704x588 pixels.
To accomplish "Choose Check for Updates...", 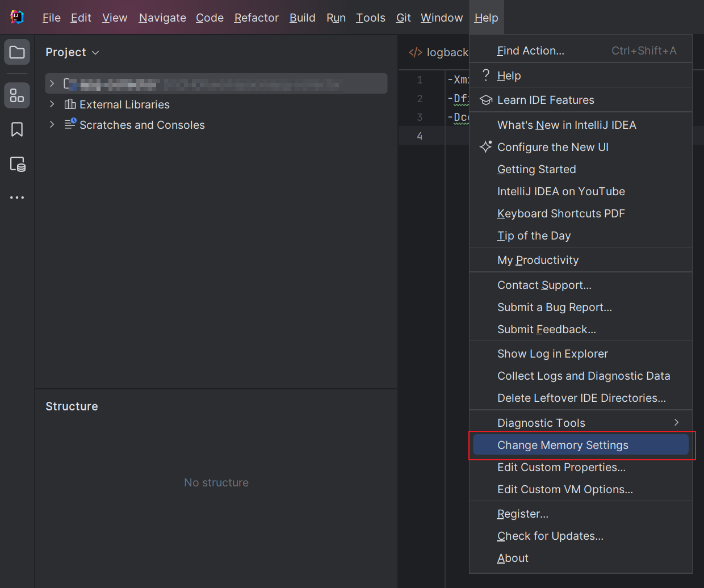I will coord(581,536).
